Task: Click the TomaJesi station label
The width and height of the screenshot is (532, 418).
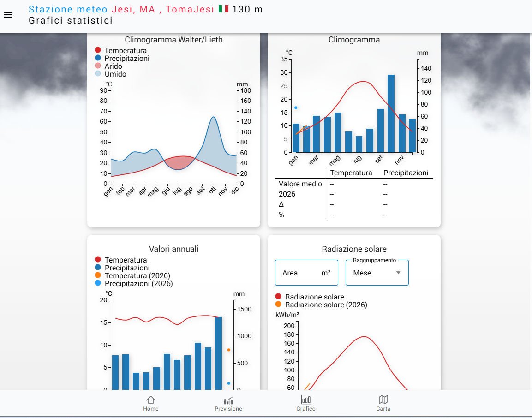Action: pyautogui.click(x=190, y=9)
